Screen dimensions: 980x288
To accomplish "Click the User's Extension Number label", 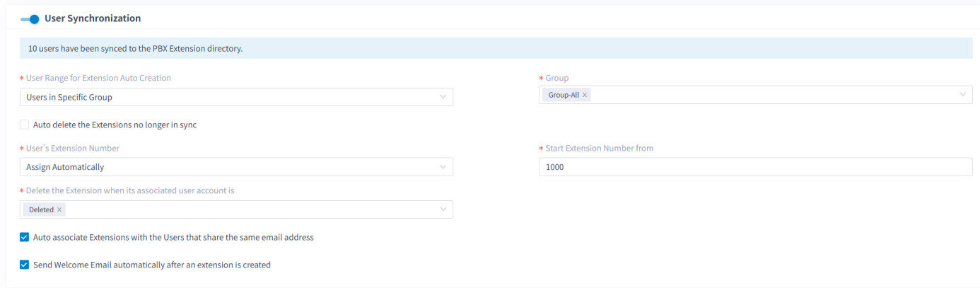I will (x=73, y=148).
